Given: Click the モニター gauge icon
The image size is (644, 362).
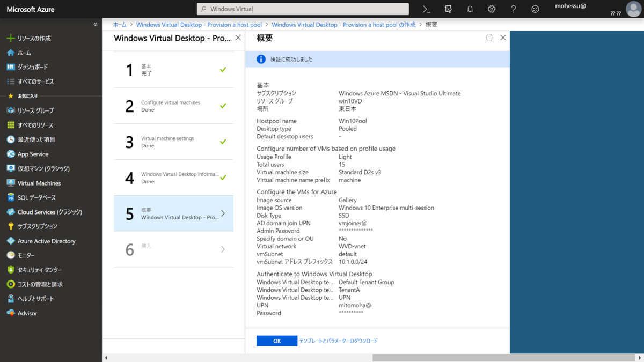Looking at the screenshot, I should [10, 255].
